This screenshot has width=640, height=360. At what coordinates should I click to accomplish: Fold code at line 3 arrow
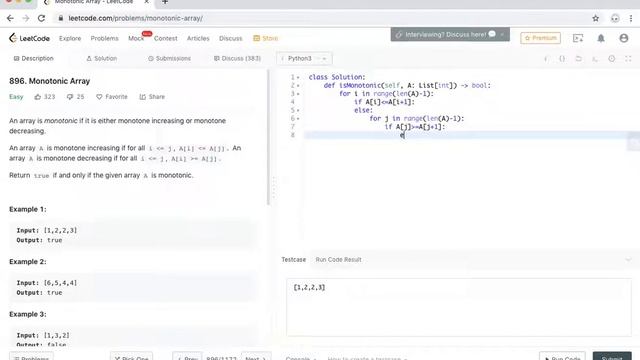click(298, 93)
